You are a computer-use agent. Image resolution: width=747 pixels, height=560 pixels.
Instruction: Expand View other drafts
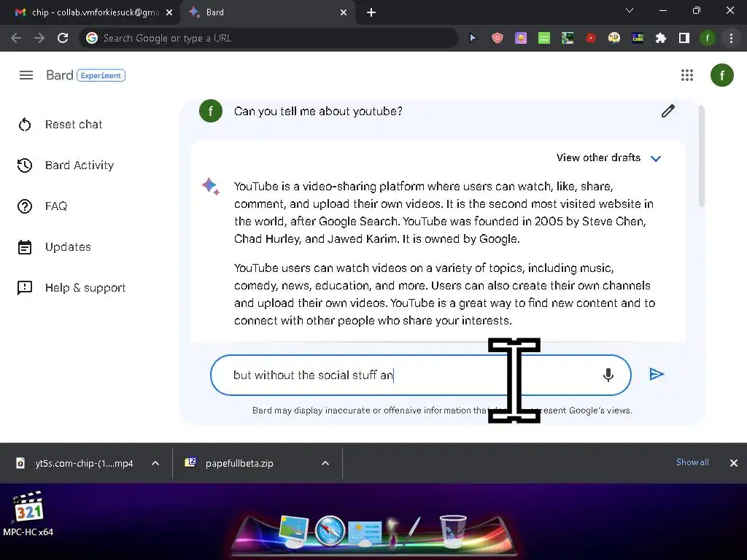(x=608, y=158)
